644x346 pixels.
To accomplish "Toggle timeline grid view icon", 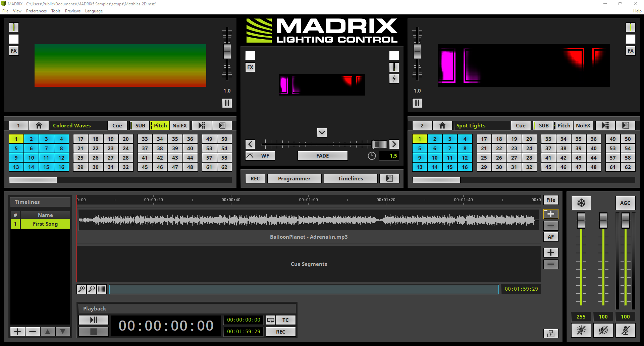I will 102,289.
